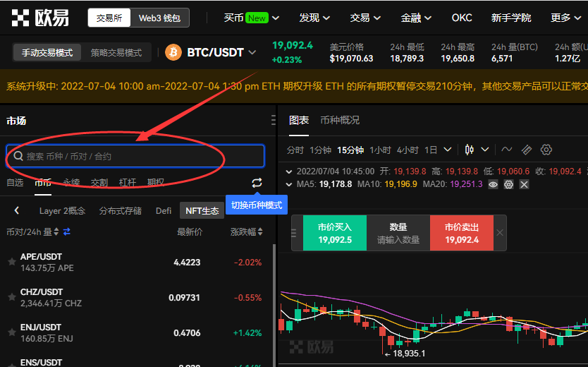The width and height of the screenshot is (588, 367).
Task: Click the blue swap arrows beside 币对/24h量
Action: pyautogui.click(x=67, y=232)
